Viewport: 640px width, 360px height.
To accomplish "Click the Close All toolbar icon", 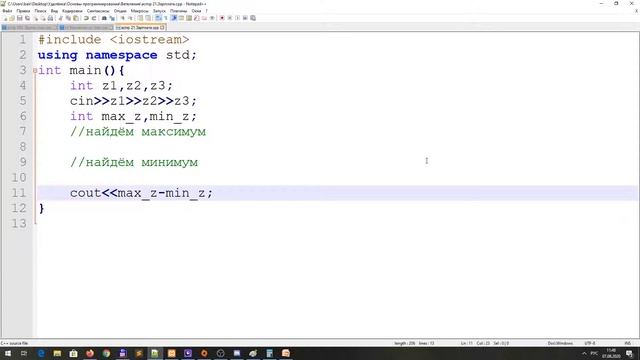I will click(43, 18).
